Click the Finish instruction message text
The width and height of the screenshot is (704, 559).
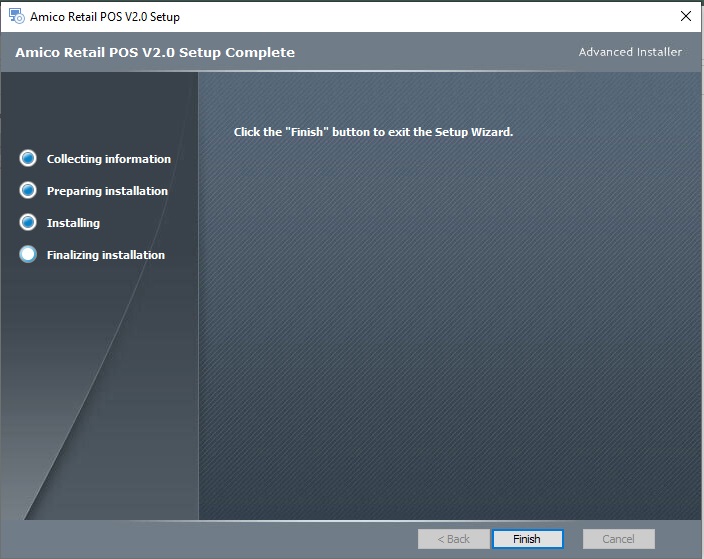click(x=373, y=132)
